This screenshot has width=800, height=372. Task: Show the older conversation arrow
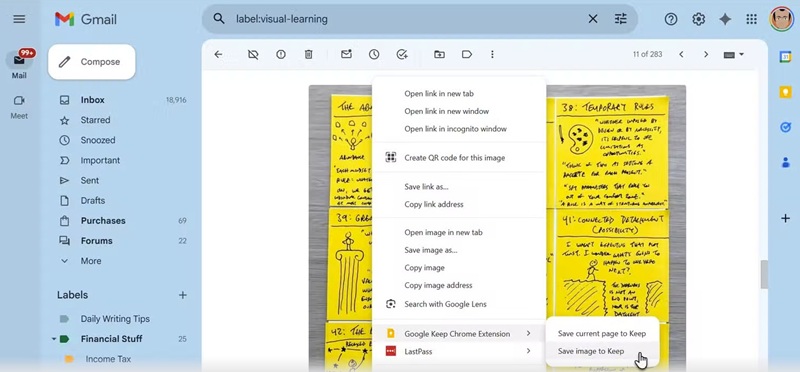tap(706, 54)
